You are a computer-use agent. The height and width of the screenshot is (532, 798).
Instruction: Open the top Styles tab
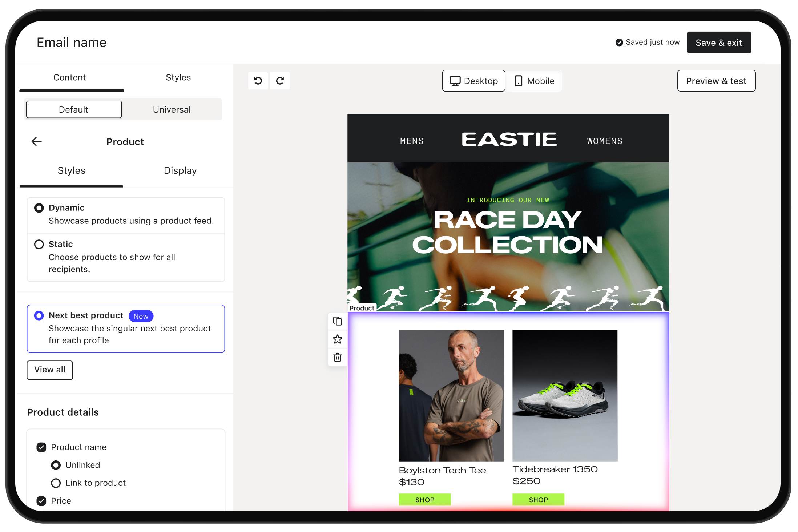[178, 78]
